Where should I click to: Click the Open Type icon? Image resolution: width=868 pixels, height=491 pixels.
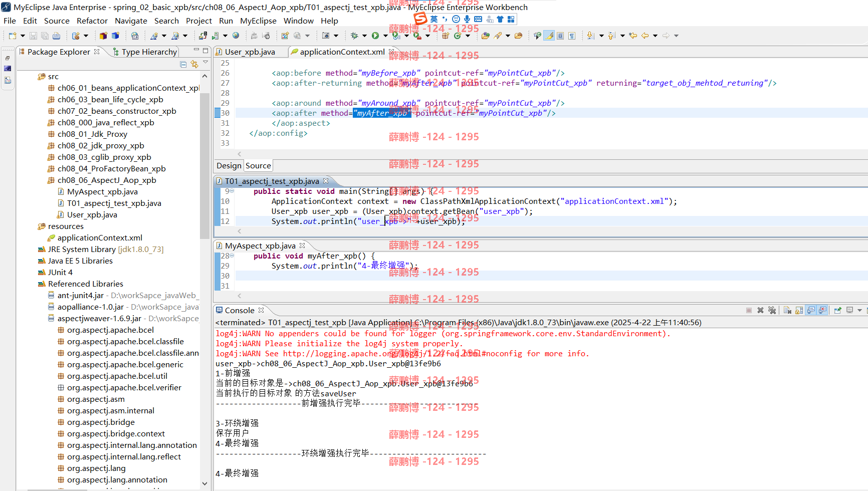tap(486, 36)
